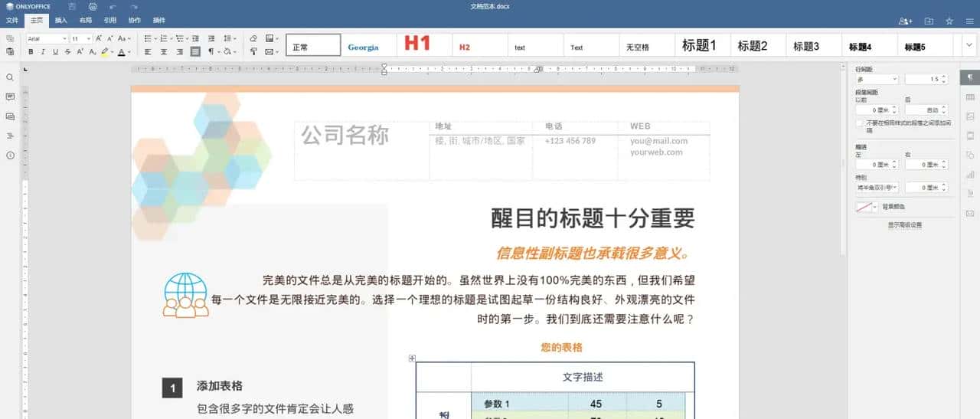Image resolution: width=980 pixels, height=419 pixels.
Task: Paste using the Paste icon
Action: (10, 51)
